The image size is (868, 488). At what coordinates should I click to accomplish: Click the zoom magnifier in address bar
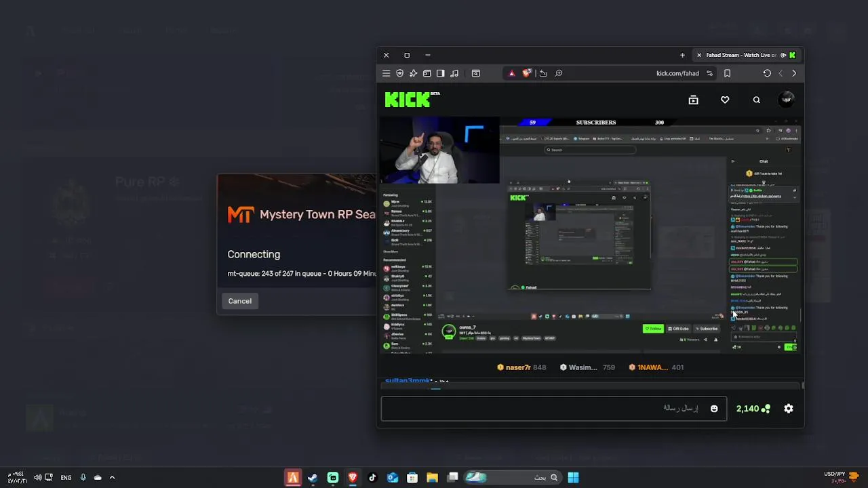coord(559,73)
